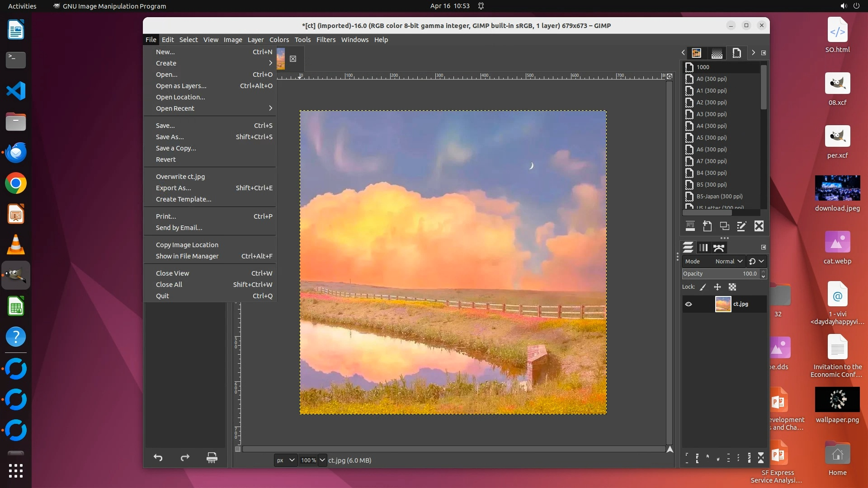Open the Filters menu
The image size is (868, 488).
tap(325, 40)
